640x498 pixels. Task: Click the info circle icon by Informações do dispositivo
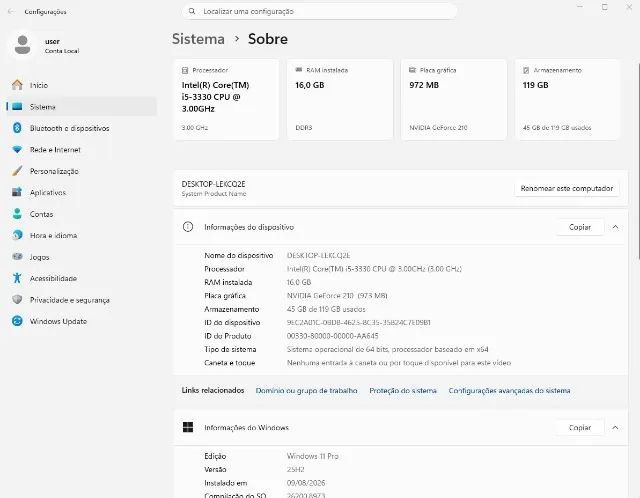188,227
